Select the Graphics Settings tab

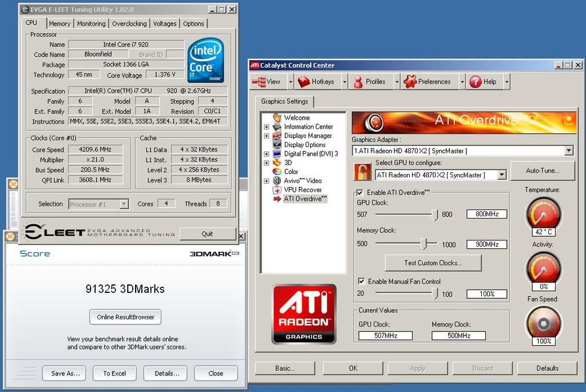pos(284,101)
